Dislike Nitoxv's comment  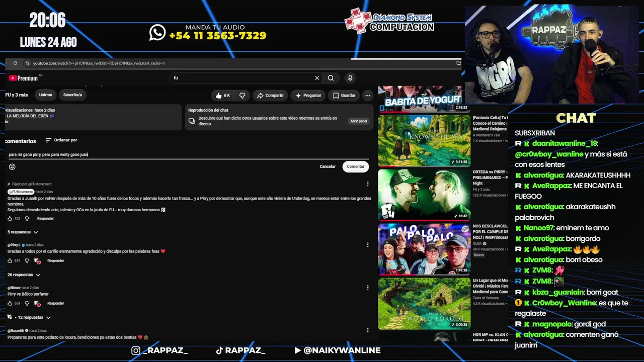point(27,304)
